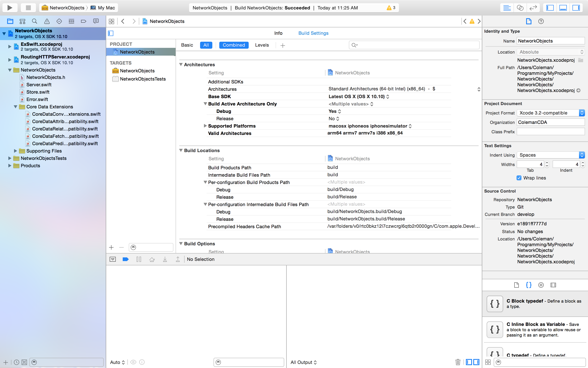Screen dimensions: 588x368
Task: Switch to the Build Settings tab
Action: [x=313, y=33]
